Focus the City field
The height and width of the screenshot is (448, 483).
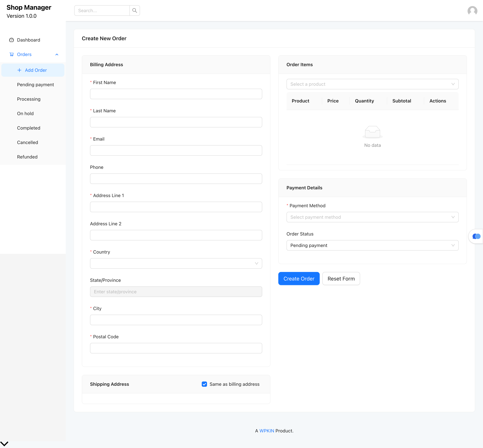click(176, 320)
